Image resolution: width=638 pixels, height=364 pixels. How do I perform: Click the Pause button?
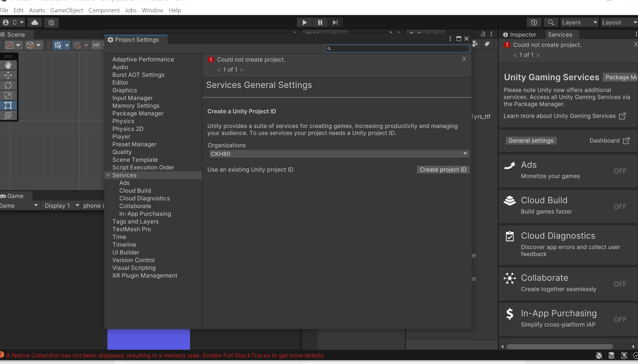320,22
